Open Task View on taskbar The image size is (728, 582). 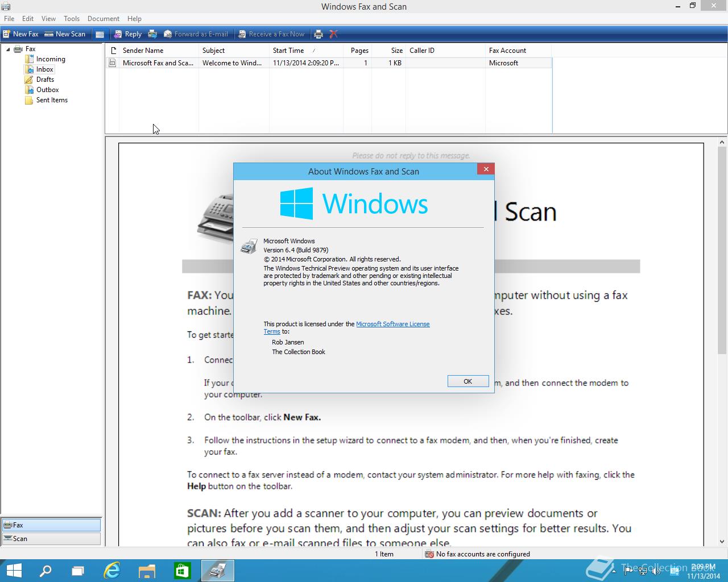(78, 571)
